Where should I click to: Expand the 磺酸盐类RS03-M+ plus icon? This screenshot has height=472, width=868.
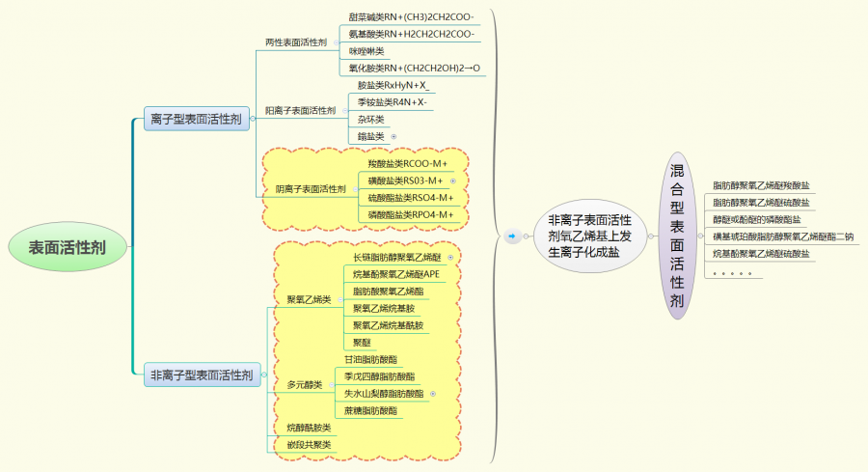click(x=452, y=180)
